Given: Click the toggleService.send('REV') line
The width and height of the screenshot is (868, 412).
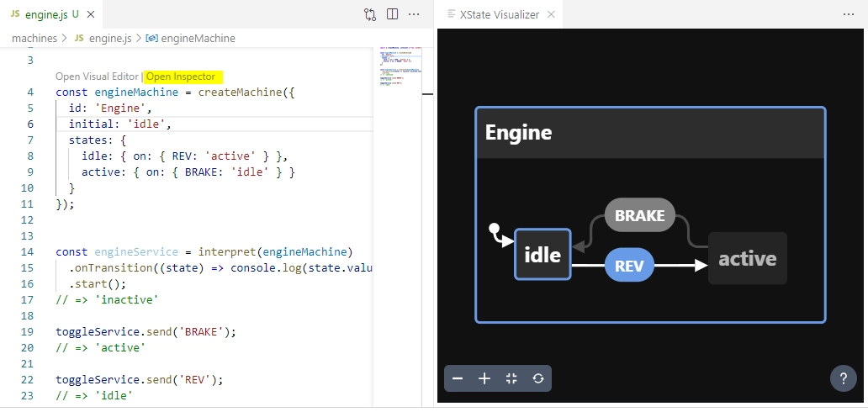Looking at the screenshot, I should [x=140, y=380].
